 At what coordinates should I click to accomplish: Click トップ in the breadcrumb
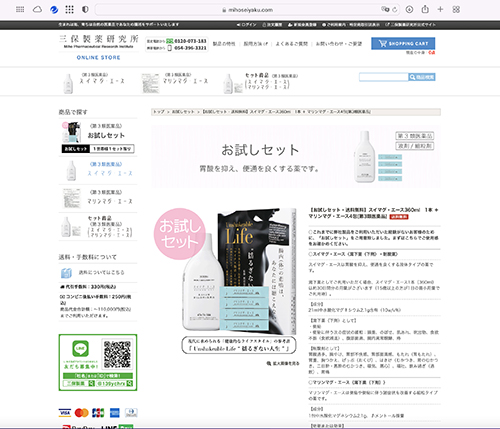[x=159, y=112]
